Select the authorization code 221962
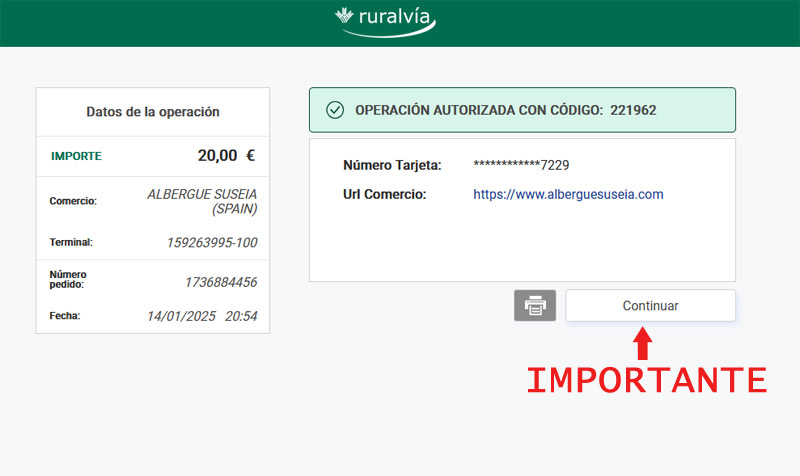The height and width of the screenshot is (476, 800). pos(633,110)
